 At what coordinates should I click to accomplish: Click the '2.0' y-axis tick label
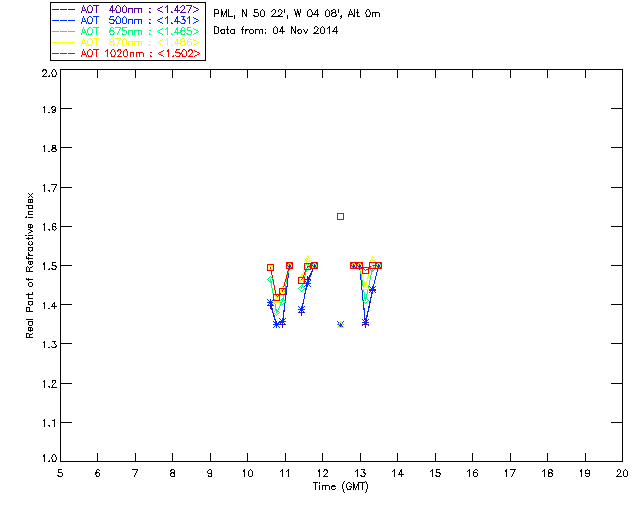[49, 73]
